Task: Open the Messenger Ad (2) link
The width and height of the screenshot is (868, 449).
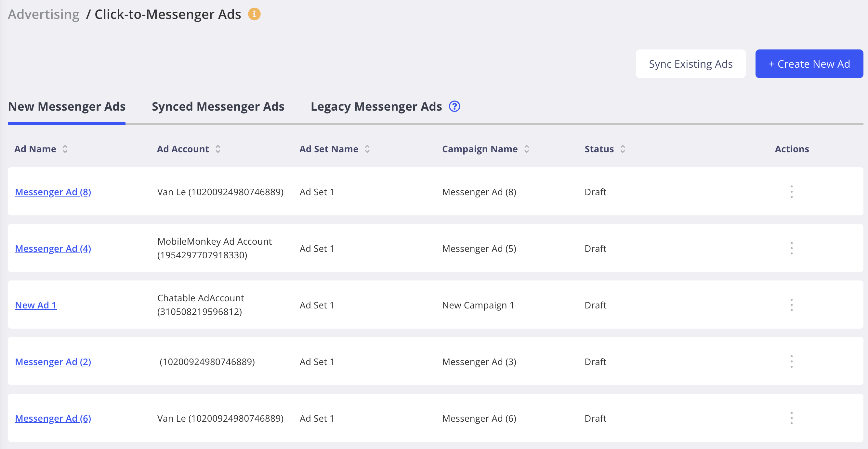Action: pyautogui.click(x=53, y=362)
